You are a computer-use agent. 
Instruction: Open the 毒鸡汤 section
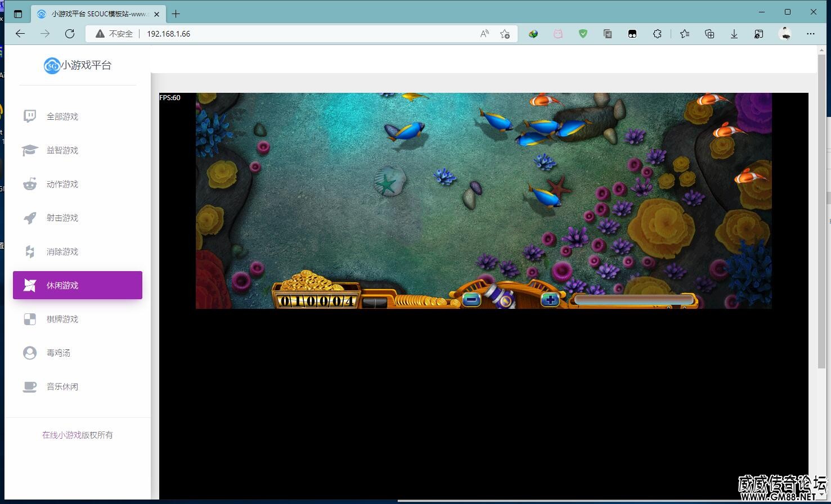point(78,353)
